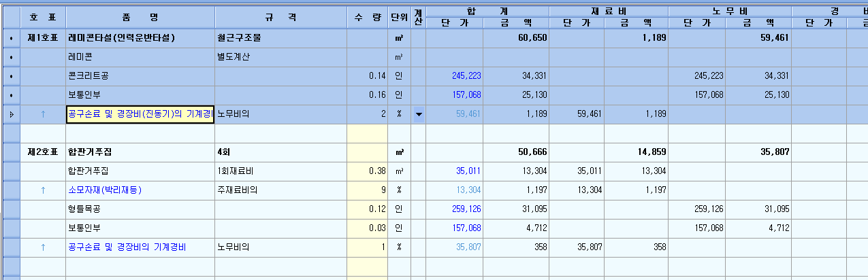Select the 별도계산 cell
This screenshot has height=280, width=868.
pos(281,57)
